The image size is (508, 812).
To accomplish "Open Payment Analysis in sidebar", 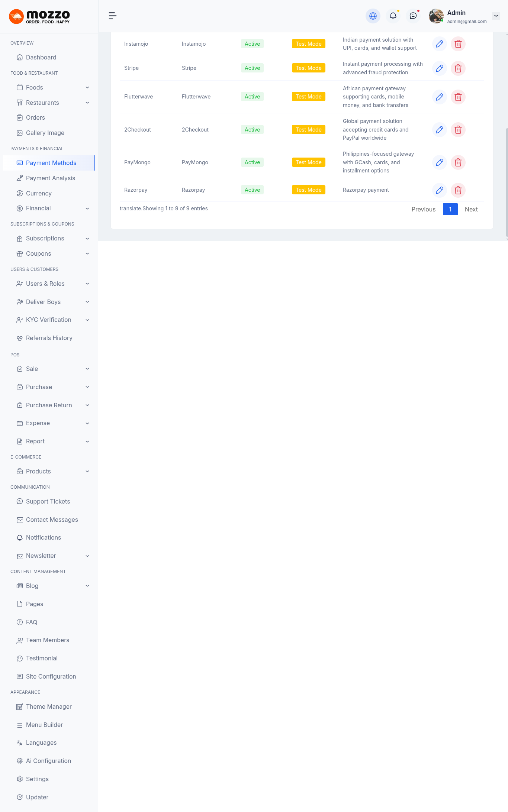I will [x=51, y=178].
